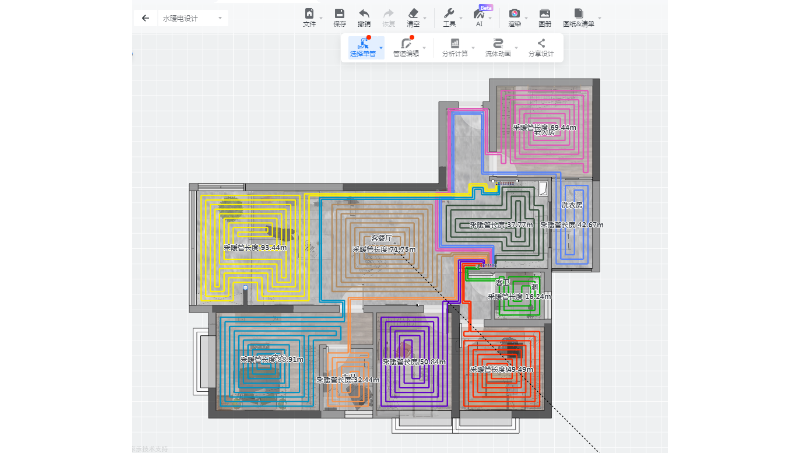Screen dimensions: 800x453
Task: Open the 图册 (Album) gallery
Action: point(544,17)
